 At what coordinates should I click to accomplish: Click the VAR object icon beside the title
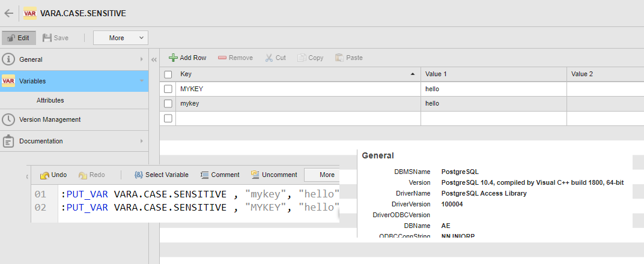[x=30, y=13]
